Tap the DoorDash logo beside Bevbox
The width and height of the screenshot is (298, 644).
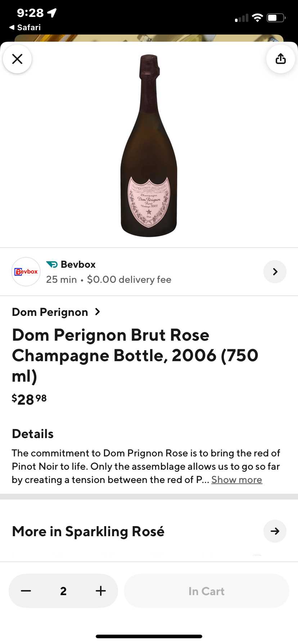[52, 264]
